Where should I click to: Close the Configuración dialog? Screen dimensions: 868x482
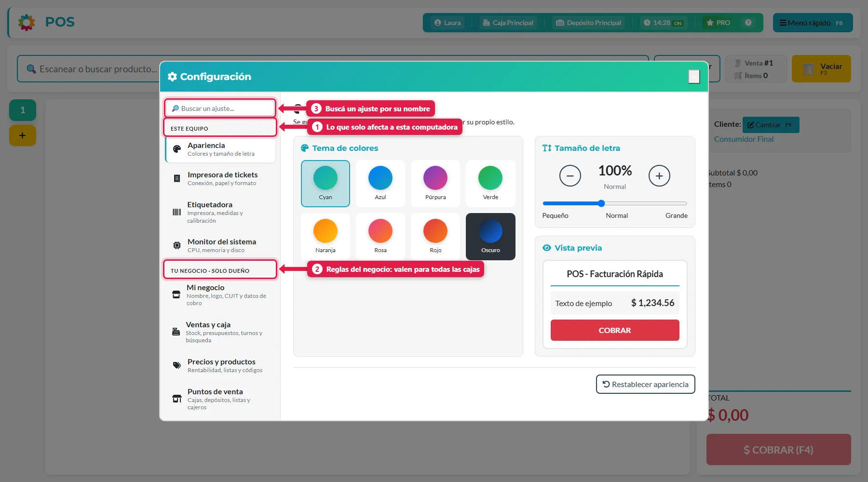pos(694,77)
